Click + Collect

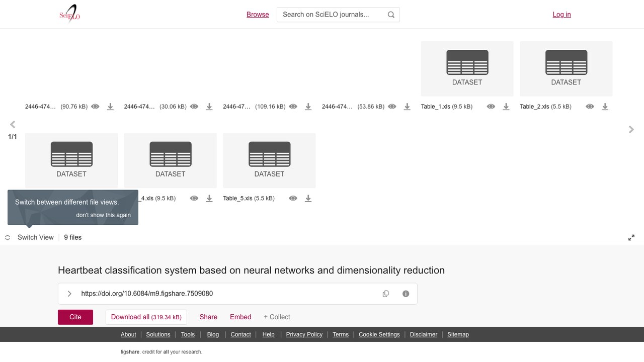pyautogui.click(x=277, y=317)
